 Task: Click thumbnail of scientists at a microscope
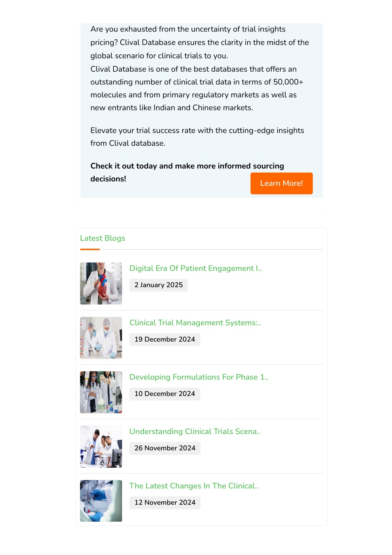tap(101, 338)
